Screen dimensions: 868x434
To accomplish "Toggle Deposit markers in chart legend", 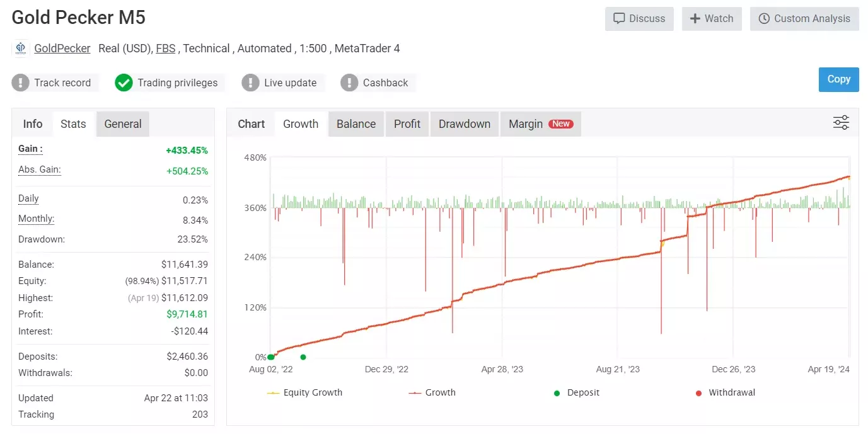I will [x=576, y=392].
